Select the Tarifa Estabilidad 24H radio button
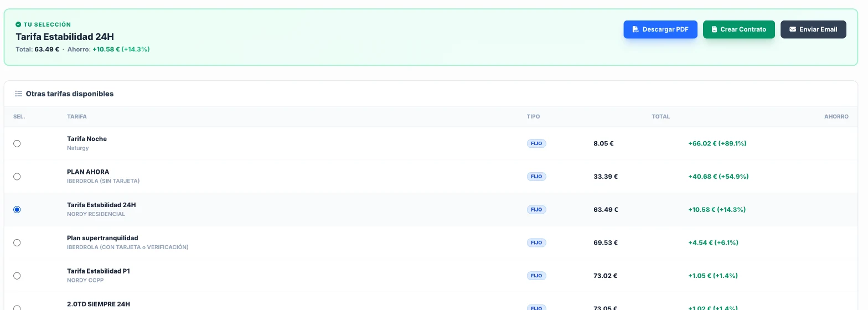This screenshot has height=310, width=868. tap(17, 210)
